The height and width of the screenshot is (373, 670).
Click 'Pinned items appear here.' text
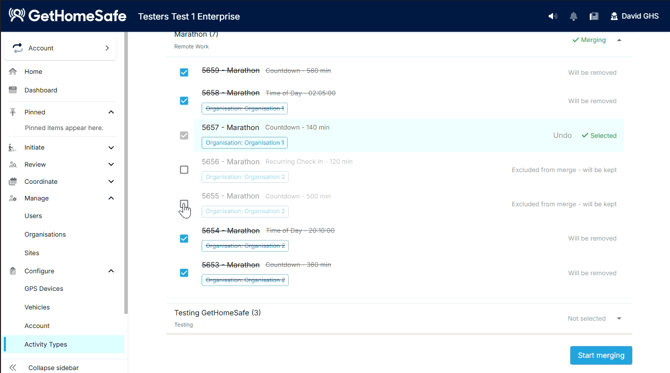click(x=64, y=128)
